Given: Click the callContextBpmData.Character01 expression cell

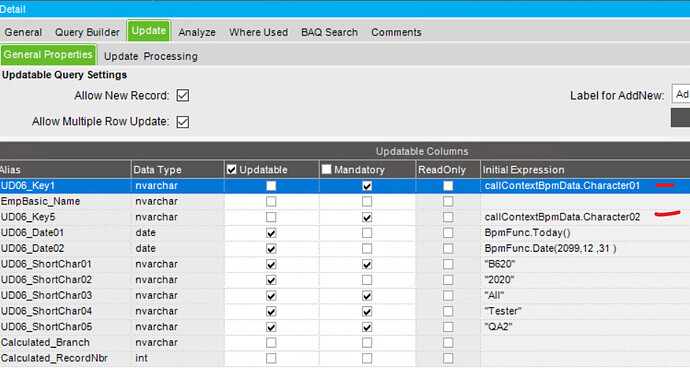Looking at the screenshot, I should [585, 186].
